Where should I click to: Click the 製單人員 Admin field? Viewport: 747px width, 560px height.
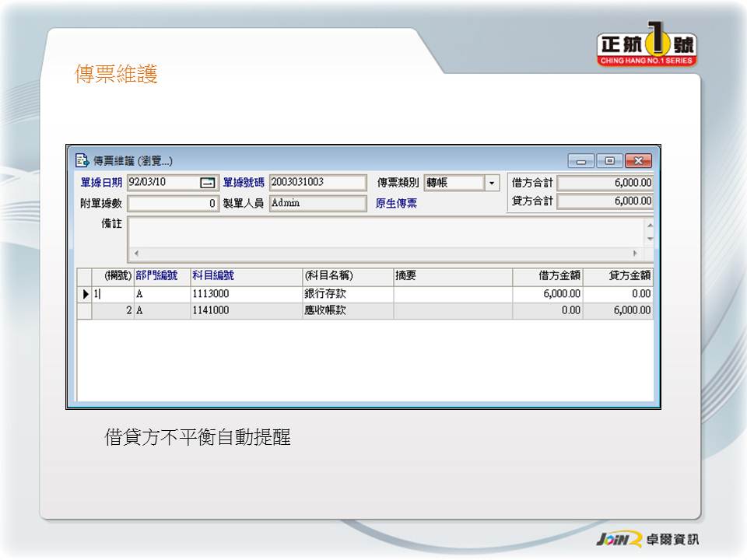point(317,204)
